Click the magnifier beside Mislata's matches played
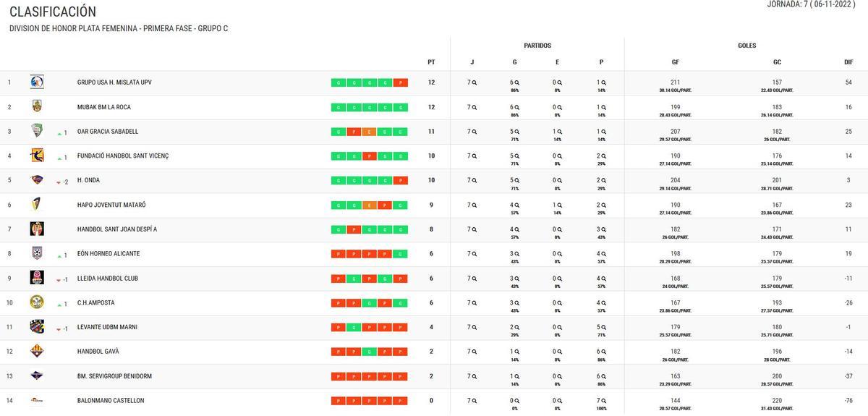Screen dimensions: 868x416 click(475, 82)
